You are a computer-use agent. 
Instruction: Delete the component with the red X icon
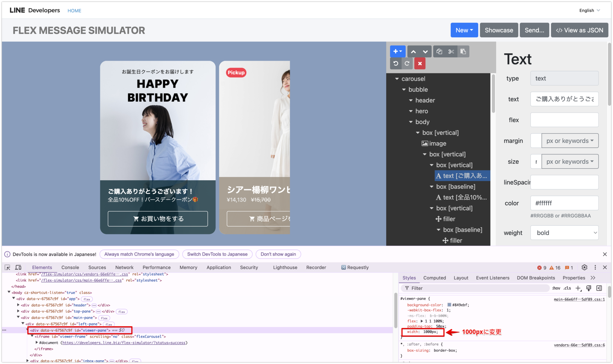(420, 63)
